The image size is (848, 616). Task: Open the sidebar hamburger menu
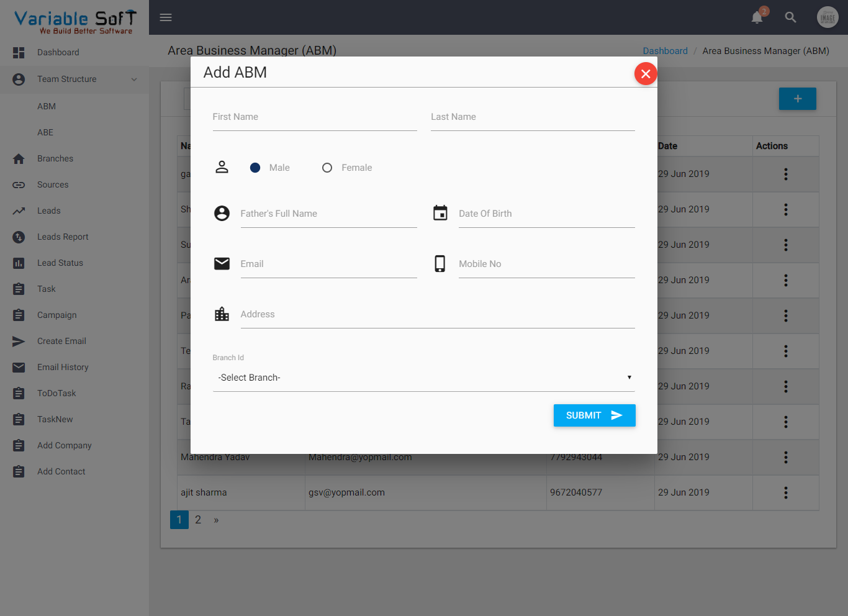165,17
